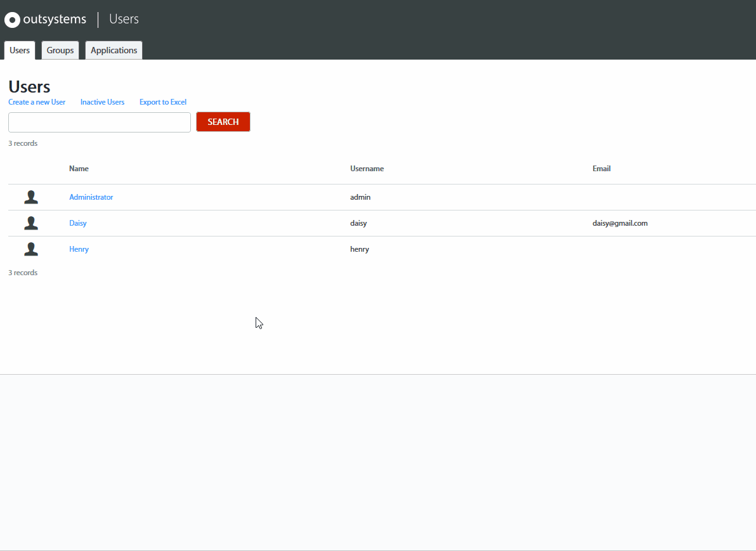Image resolution: width=756 pixels, height=551 pixels.
Task: Click Daisy's avatar icon
Action: [x=30, y=223]
